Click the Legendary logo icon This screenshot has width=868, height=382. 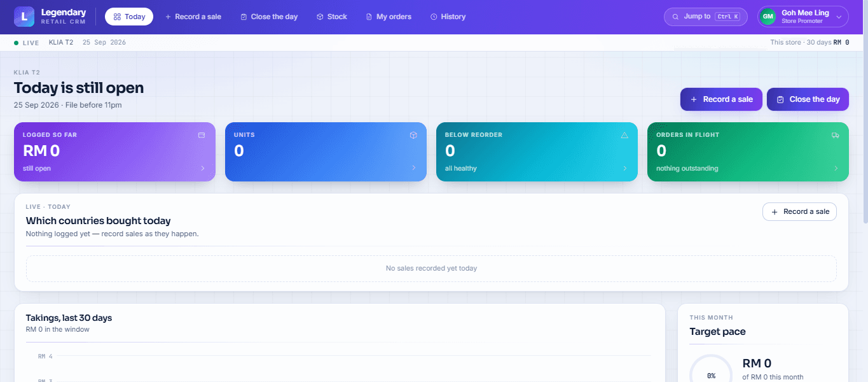click(x=24, y=17)
